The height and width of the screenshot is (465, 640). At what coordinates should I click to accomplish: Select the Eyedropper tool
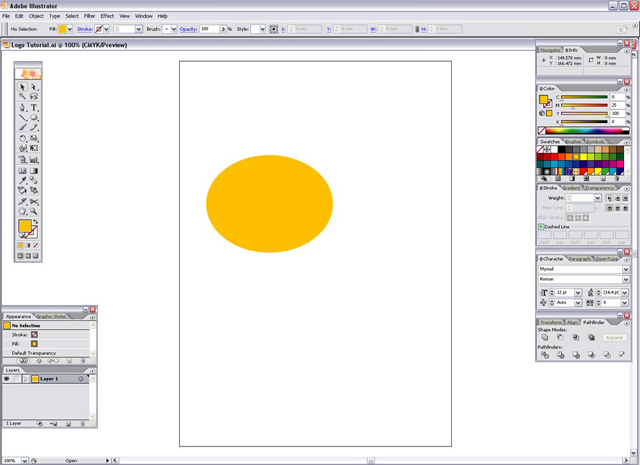tap(22, 180)
